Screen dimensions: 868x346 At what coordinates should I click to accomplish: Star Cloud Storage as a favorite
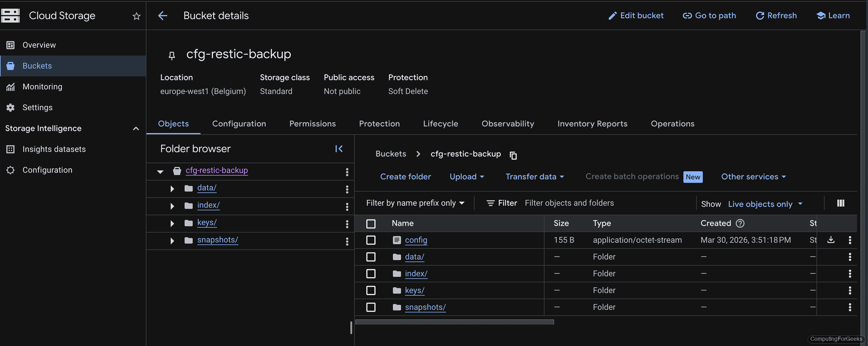pos(136,16)
